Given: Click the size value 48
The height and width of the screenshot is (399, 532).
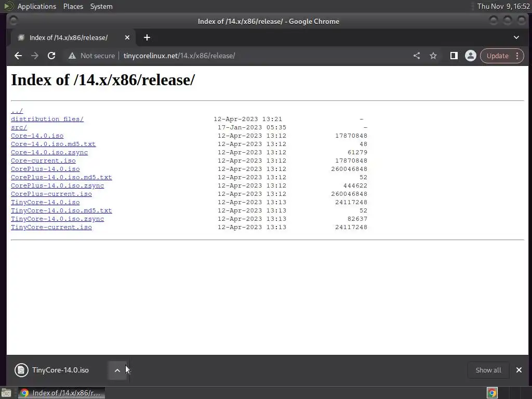Looking at the screenshot, I should (x=363, y=144).
